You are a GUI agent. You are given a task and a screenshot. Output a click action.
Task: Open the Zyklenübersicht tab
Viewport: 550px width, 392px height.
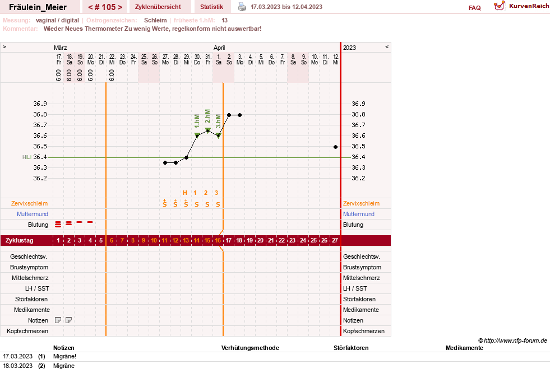click(158, 7)
